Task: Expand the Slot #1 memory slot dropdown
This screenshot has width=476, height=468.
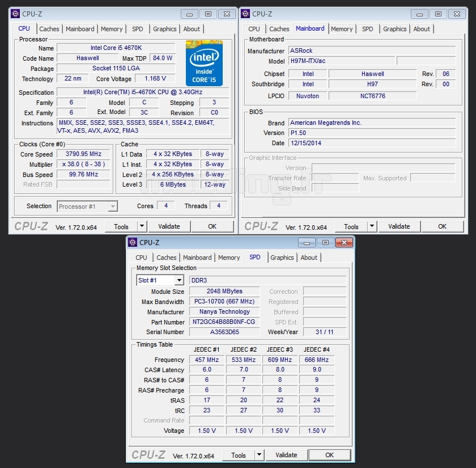Action: tap(180, 280)
